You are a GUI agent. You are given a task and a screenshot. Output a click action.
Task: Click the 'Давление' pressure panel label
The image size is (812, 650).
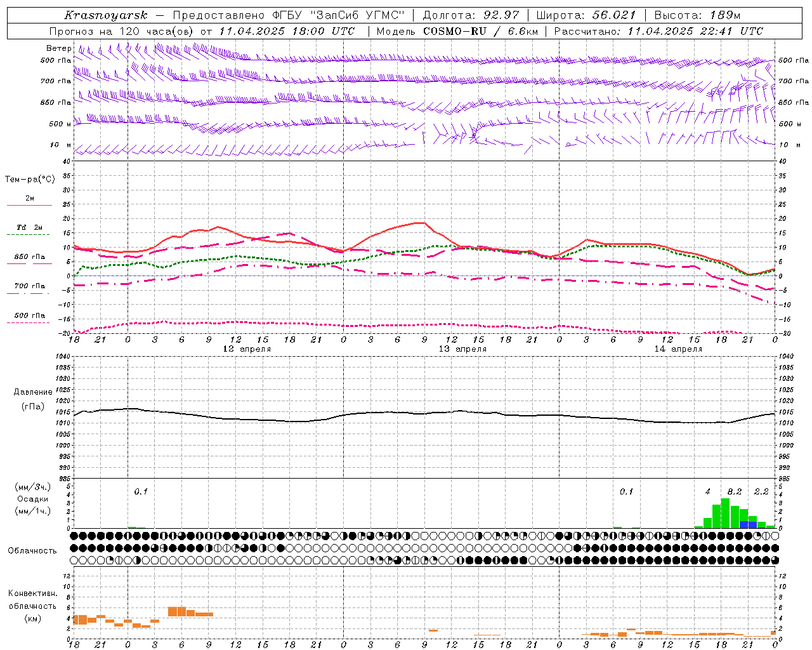[x=32, y=392]
